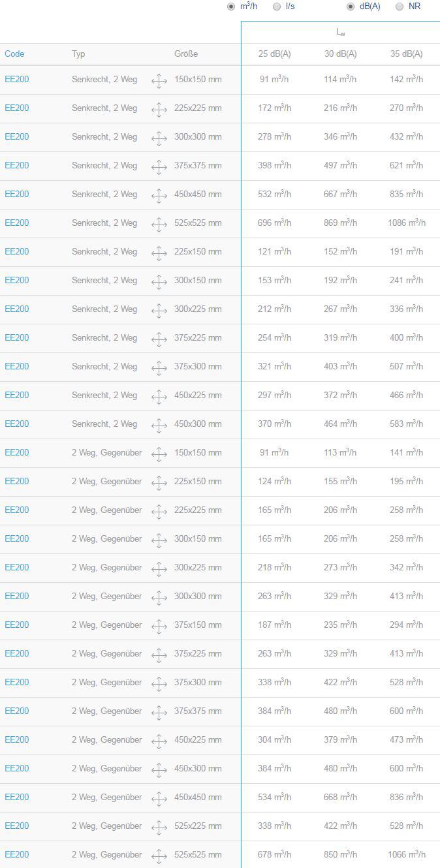This screenshot has width=440, height=868.
Task: Click the Typ column header
Action: pyautogui.click(x=78, y=54)
